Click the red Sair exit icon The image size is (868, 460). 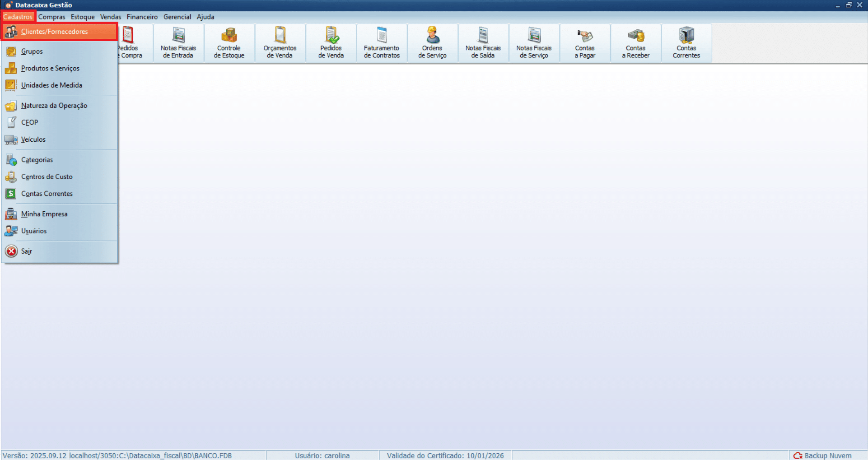click(11, 251)
